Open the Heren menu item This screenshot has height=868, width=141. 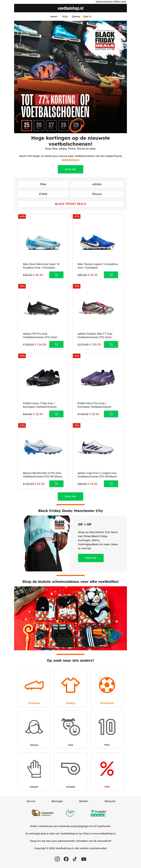(54, 17)
